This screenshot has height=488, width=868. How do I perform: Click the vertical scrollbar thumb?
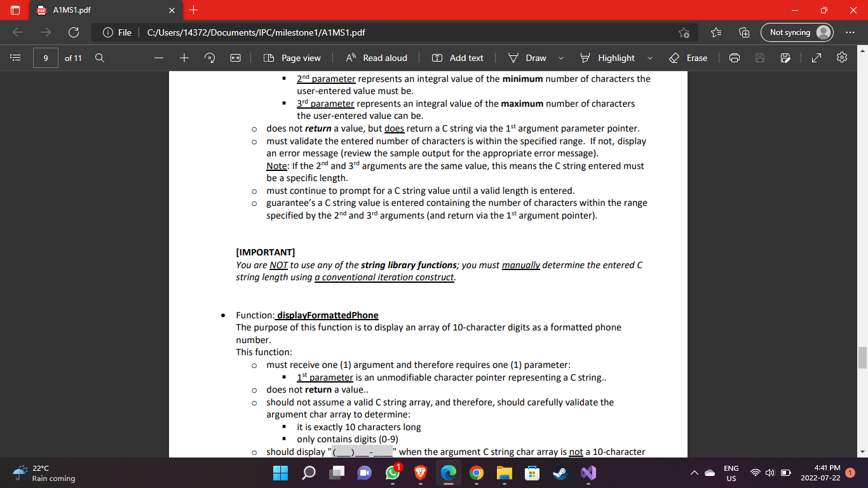(x=862, y=358)
